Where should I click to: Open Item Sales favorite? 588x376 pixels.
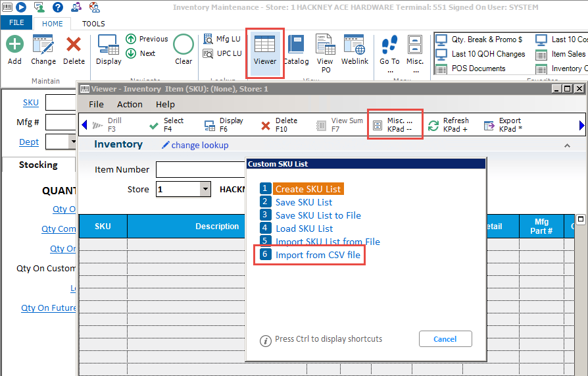tap(560, 54)
